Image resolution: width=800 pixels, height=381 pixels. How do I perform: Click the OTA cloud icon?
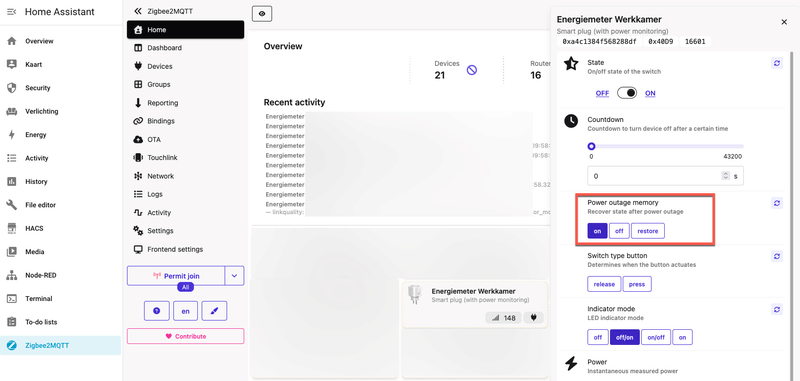[x=138, y=140]
